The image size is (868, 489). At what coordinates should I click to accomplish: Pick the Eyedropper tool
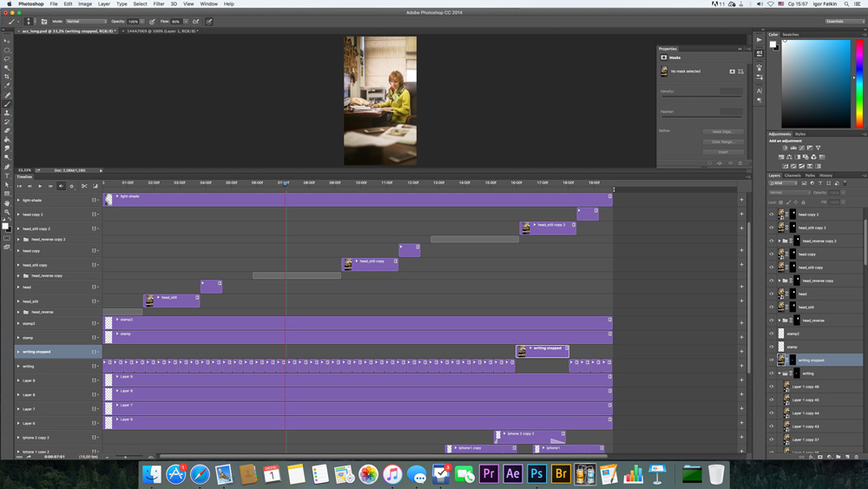7,85
